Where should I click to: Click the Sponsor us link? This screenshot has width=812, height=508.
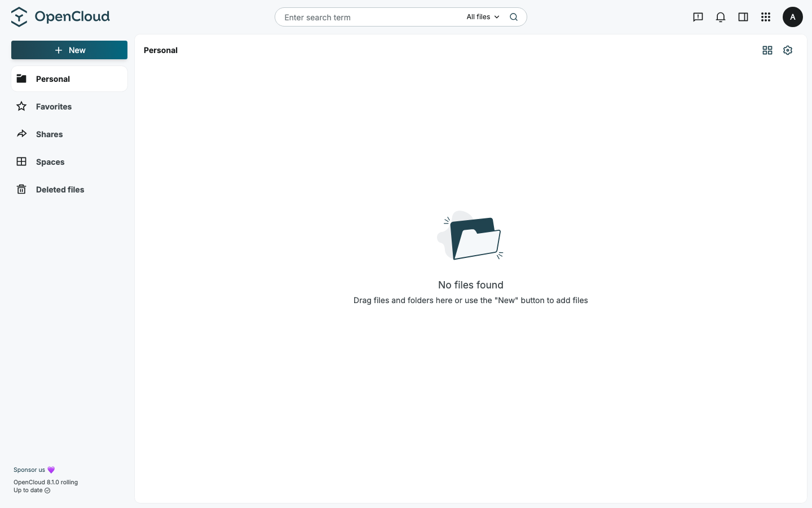coord(34,470)
